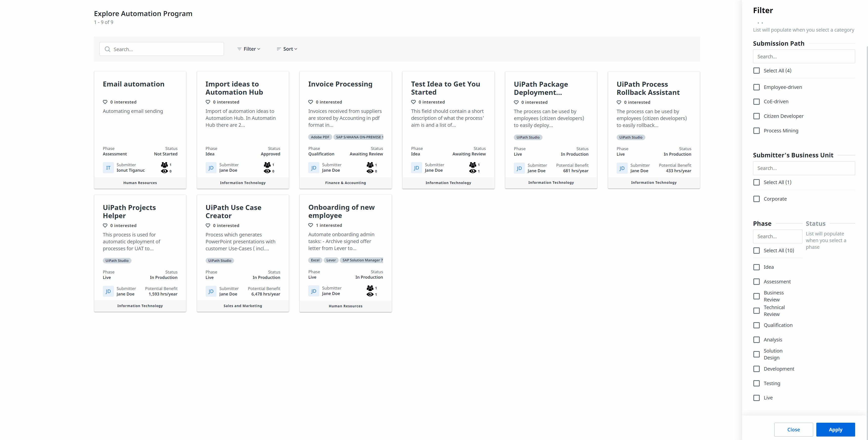Viewport: 868px width, 440px height.
Task: Click heart icon on Onboarding of new employee card
Action: pos(311,225)
